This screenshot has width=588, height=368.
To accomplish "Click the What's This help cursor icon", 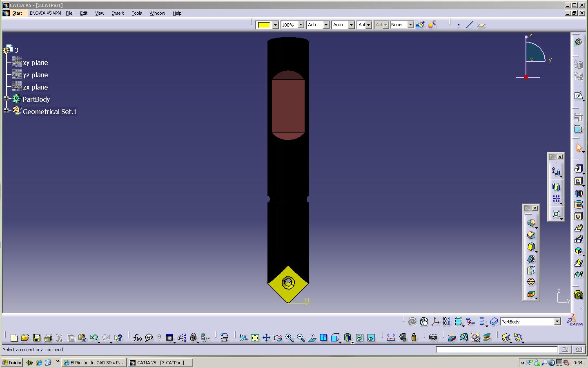I will [118, 338].
